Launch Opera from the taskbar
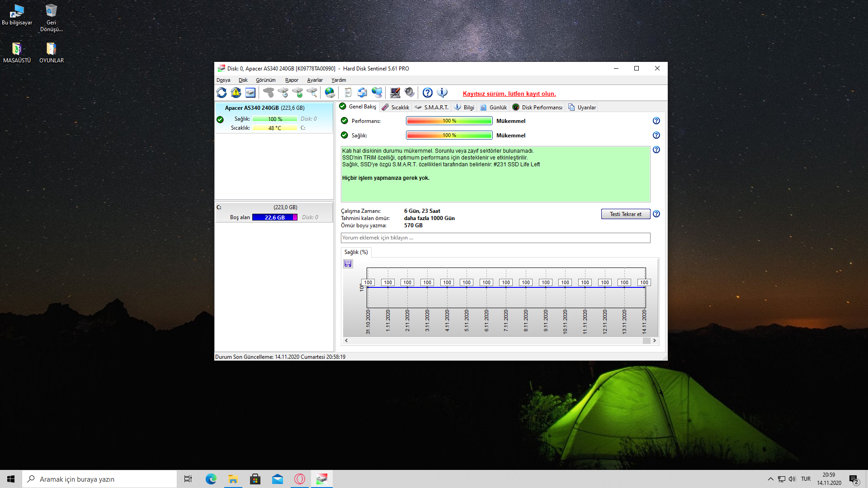Screen dimensions: 868x488 [x=300, y=479]
